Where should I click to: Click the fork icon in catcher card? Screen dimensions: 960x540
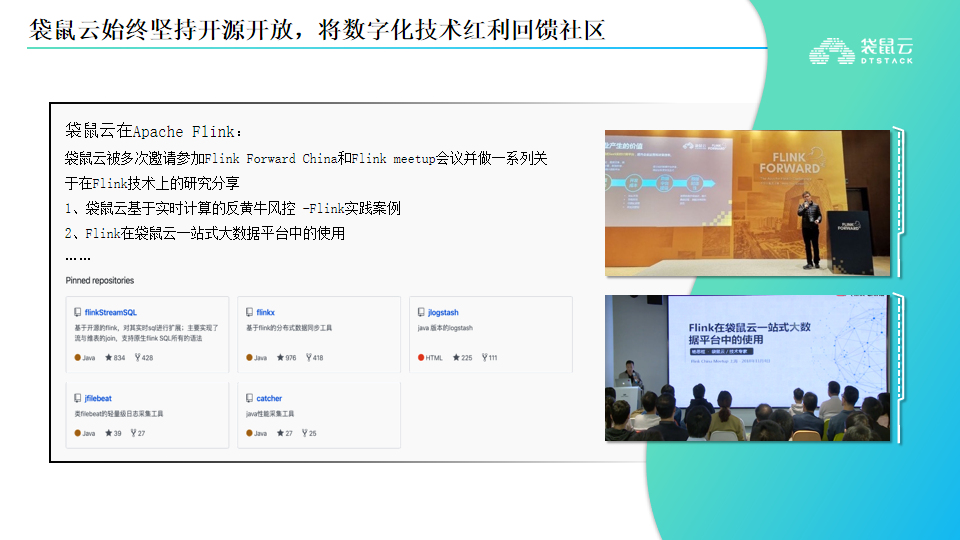coord(305,433)
